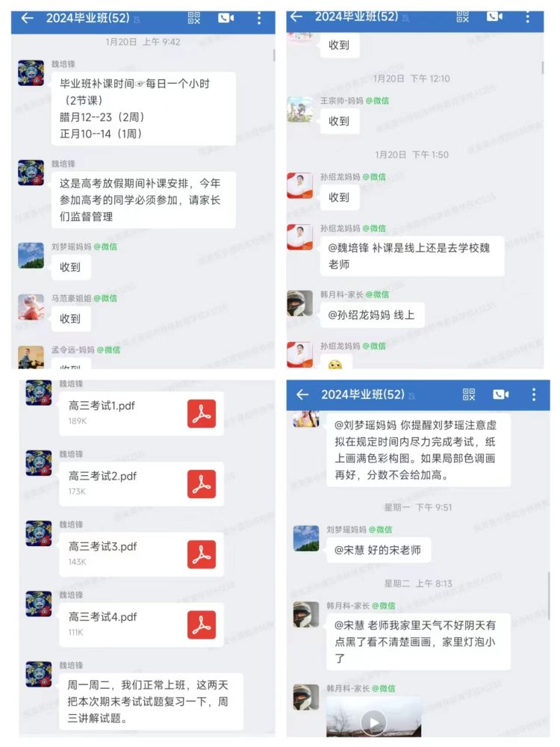Open the 高三考试1.pdf file icon
560x747 pixels.
click(x=202, y=414)
